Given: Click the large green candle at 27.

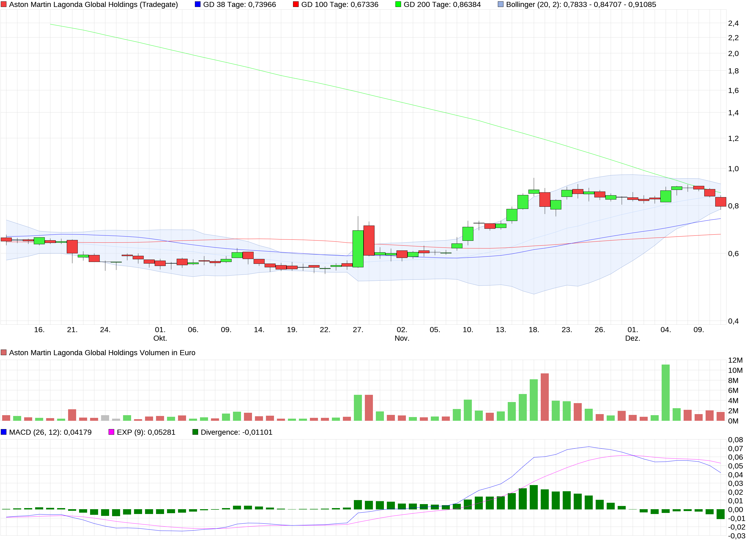Looking at the screenshot, I should point(358,249).
